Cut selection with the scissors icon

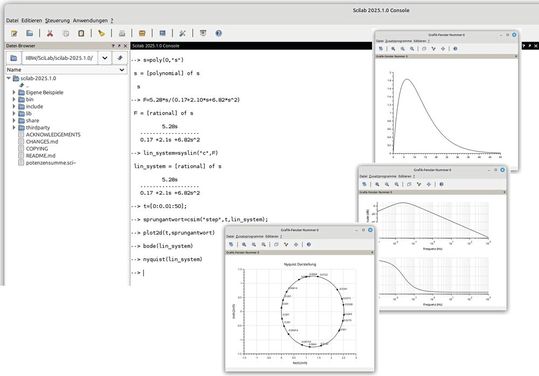coord(50,33)
